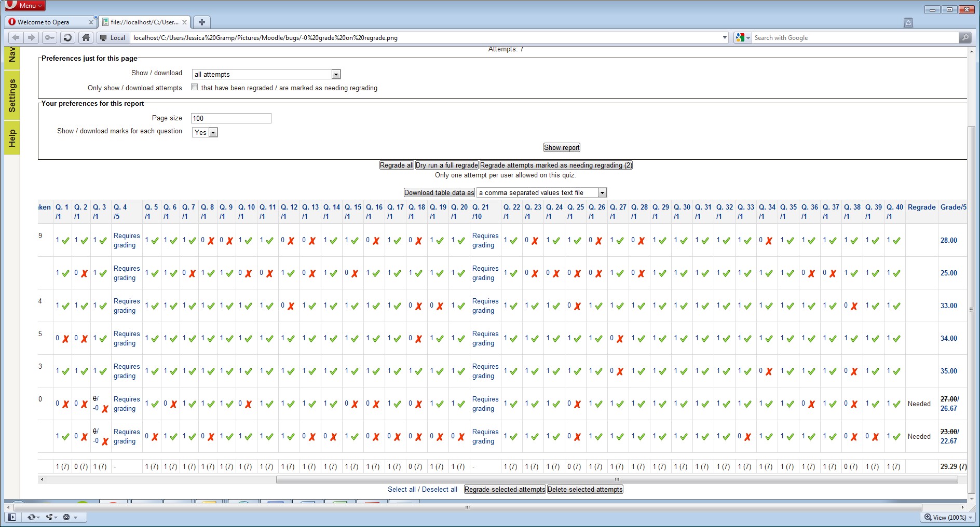The image size is (980, 527).
Task: Click Regrade attempts marked as needing regrading (2)
Action: click(x=556, y=165)
